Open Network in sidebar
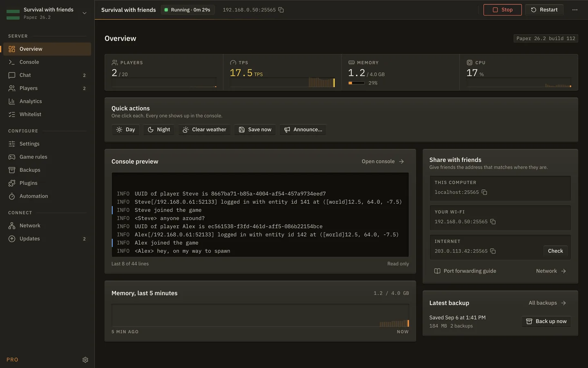Image resolution: width=588 pixels, height=368 pixels. [47, 226]
